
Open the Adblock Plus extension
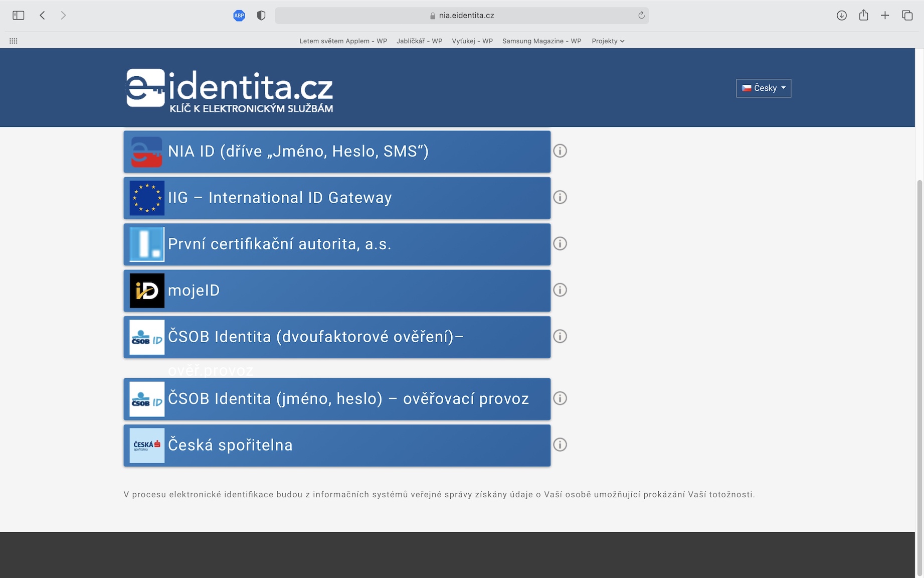point(239,16)
